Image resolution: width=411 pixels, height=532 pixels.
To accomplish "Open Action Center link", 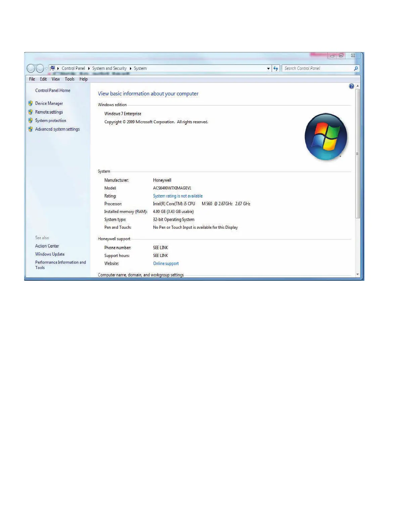I will (x=47, y=246).
